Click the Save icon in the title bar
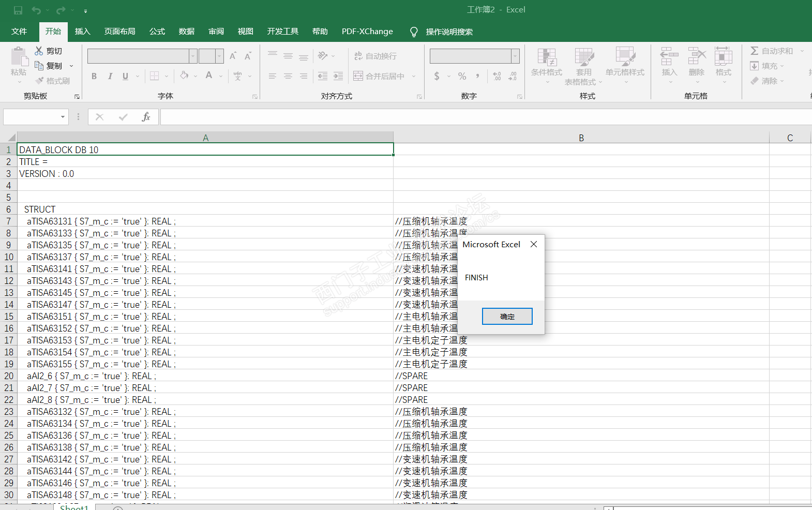This screenshot has height=510, width=812. click(x=18, y=10)
